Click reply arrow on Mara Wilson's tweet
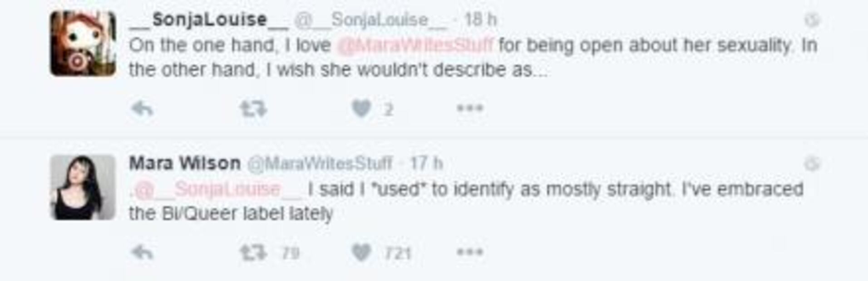Viewport: 868px width, 281px height. [x=142, y=252]
